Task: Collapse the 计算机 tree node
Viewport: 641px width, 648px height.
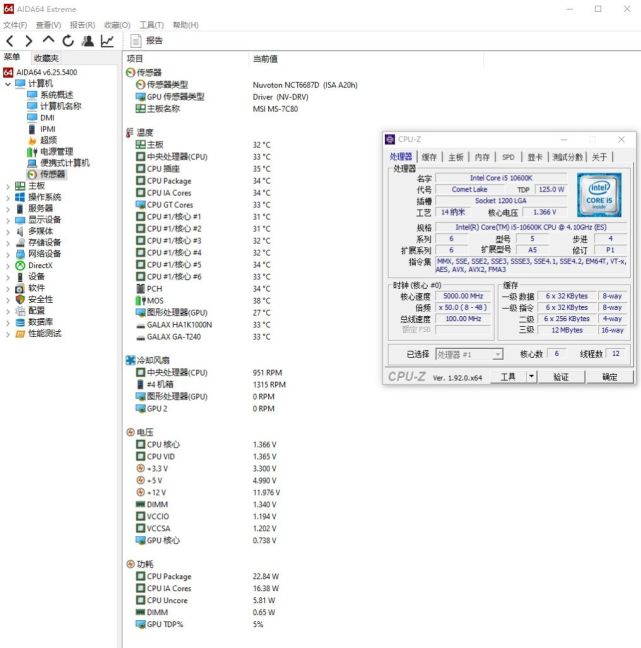Action: [x=8, y=84]
